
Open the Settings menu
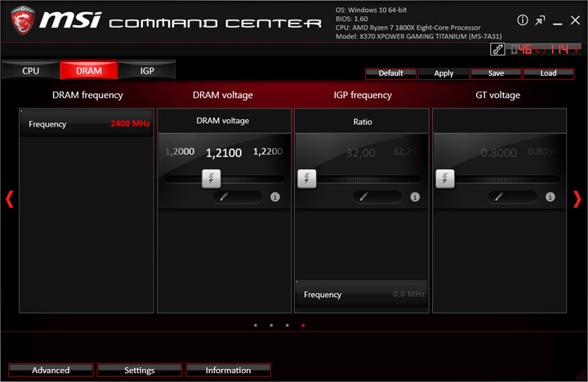(140, 370)
